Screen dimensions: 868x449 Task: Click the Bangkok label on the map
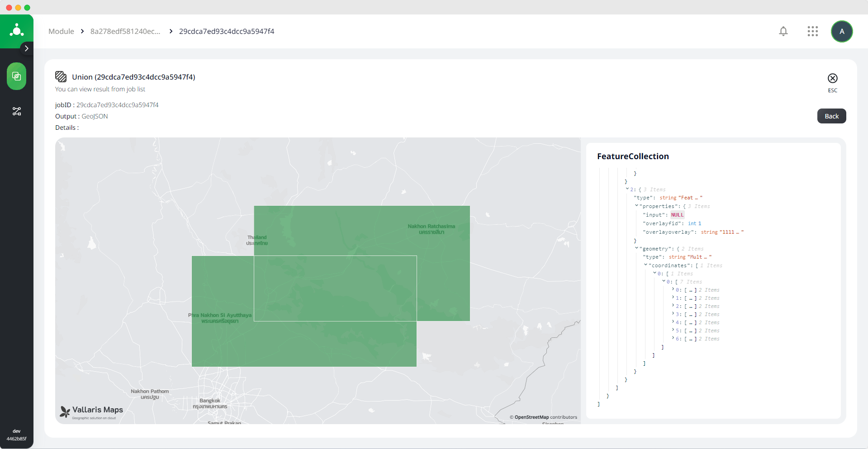point(210,403)
